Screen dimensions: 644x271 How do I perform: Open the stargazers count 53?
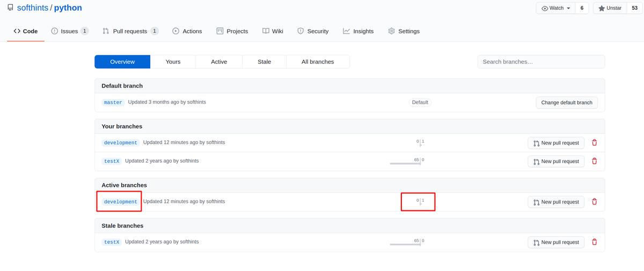[634, 8]
